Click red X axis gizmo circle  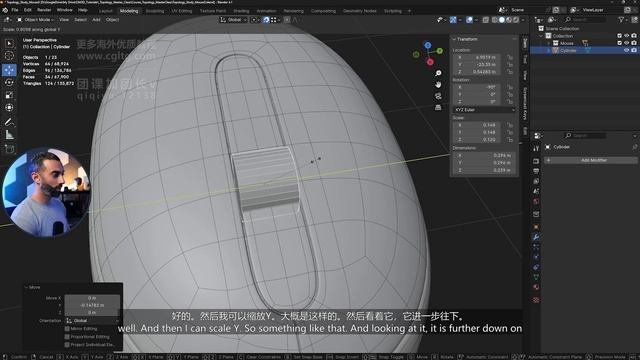pyautogui.click(x=430, y=62)
